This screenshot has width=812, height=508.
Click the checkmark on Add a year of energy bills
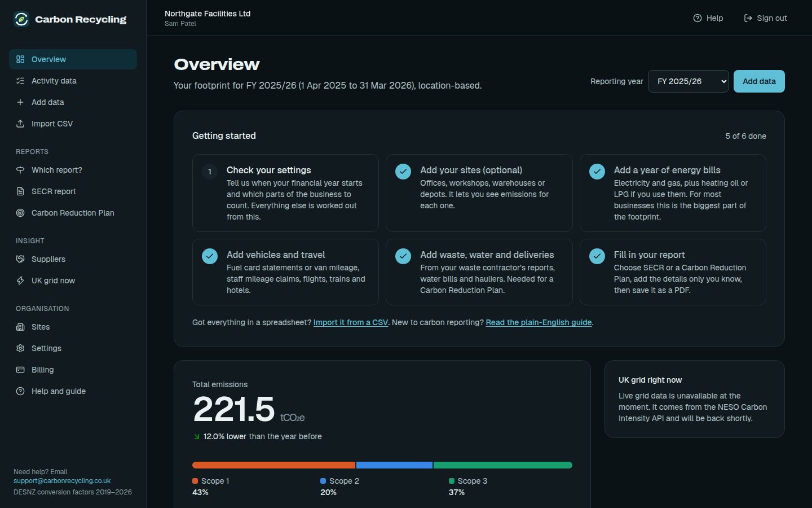click(597, 172)
